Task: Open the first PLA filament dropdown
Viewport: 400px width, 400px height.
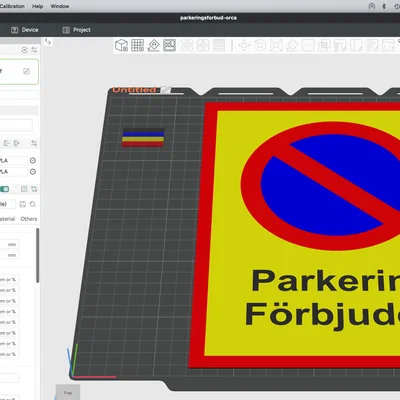Action: [x=14, y=161]
